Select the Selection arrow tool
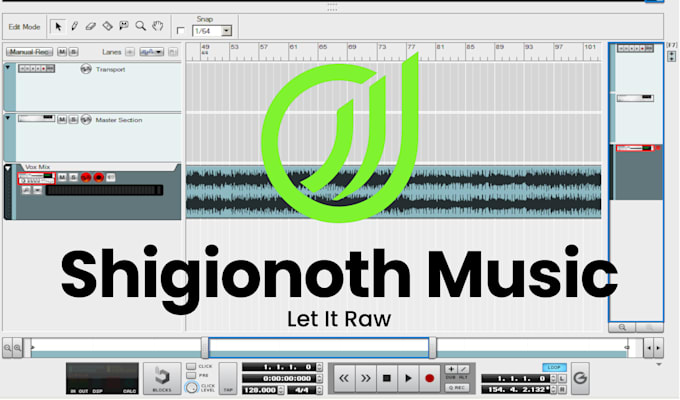 point(58,26)
